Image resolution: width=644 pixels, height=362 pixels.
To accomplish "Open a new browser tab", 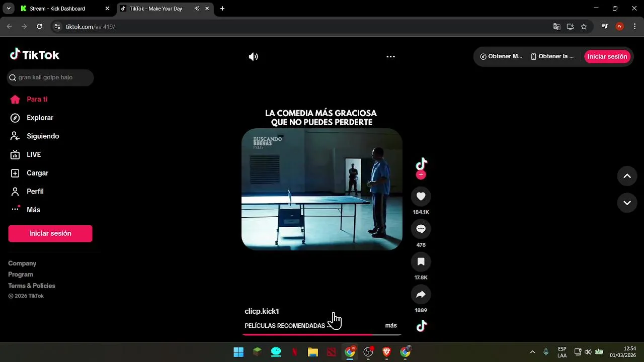I will (222, 9).
